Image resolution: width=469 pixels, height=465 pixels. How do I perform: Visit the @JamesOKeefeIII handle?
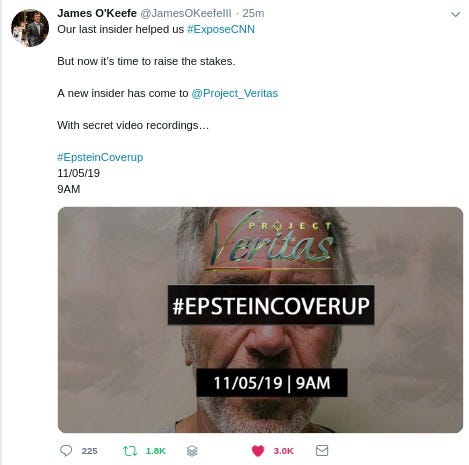pyautogui.click(x=186, y=13)
